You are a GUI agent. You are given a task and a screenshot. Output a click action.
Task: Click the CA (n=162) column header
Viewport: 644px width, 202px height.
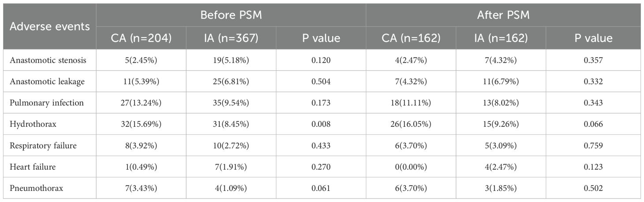411,38
